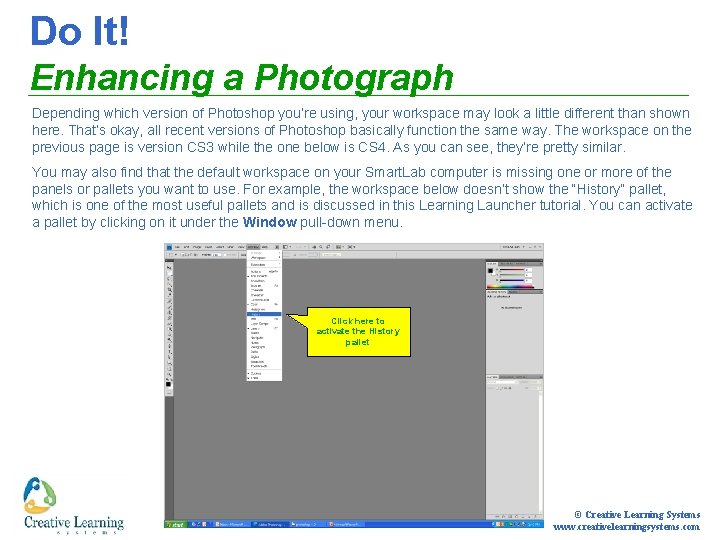Click Zoom tool icon in application bar
This screenshot has width=720, height=540.
(x=321, y=247)
